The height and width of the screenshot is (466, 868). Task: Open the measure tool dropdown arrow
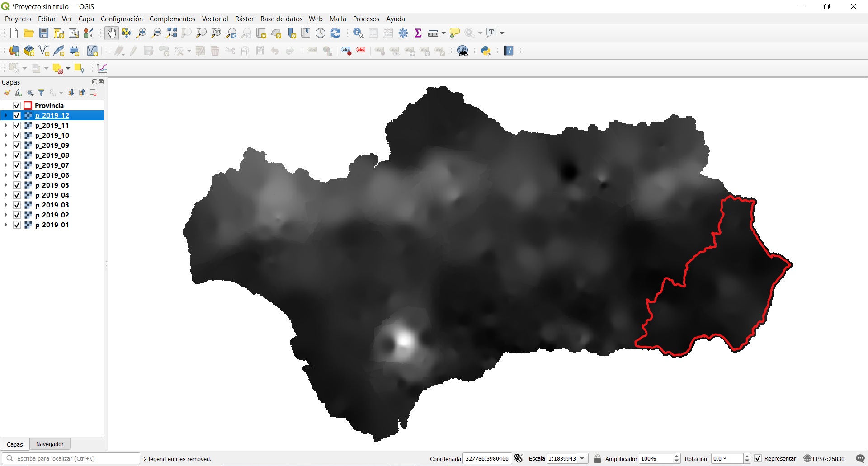click(442, 33)
